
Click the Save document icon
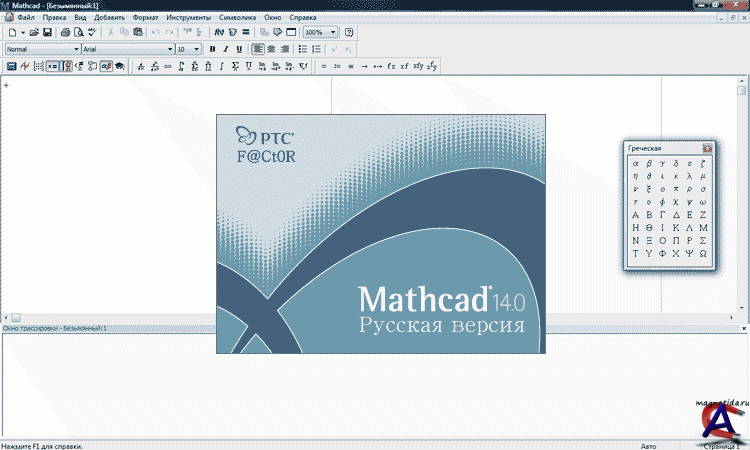pos(47,33)
